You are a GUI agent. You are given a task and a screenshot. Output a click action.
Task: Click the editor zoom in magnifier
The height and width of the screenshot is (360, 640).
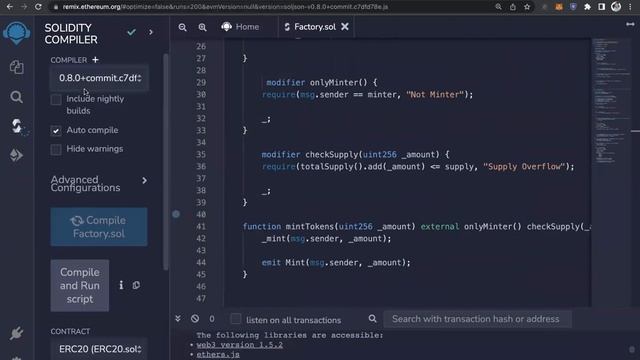click(202, 27)
